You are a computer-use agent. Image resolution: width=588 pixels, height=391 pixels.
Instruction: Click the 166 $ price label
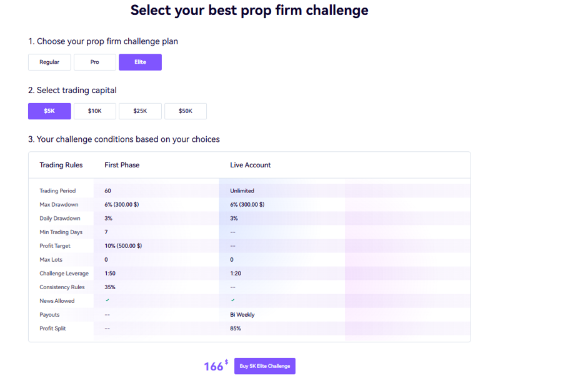216,366
